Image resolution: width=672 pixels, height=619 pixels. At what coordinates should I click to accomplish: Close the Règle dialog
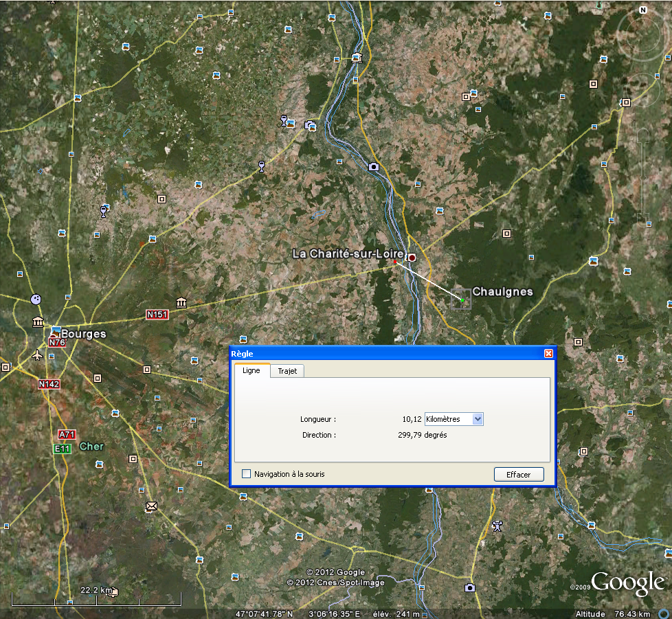pos(548,353)
